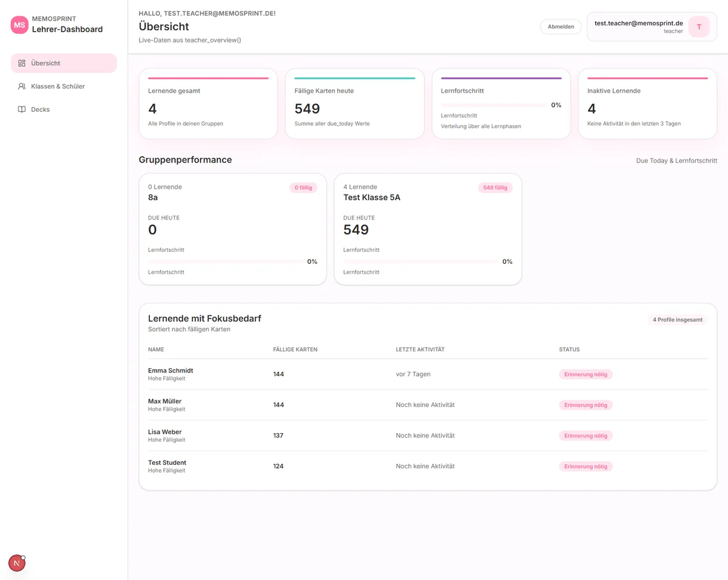The image size is (728, 580).
Task: Click the MS MemoSprint logo icon
Action: (19, 25)
